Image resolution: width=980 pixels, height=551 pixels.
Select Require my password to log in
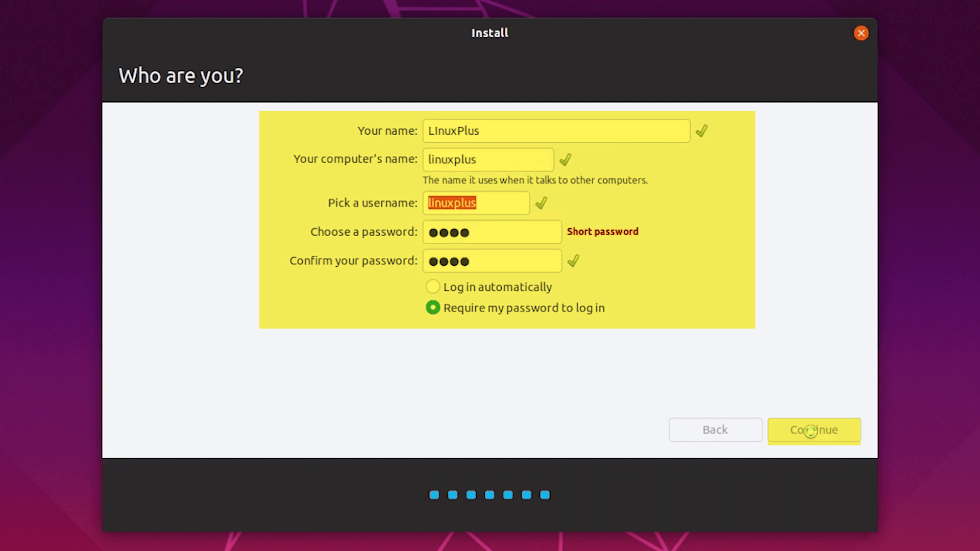coord(431,308)
